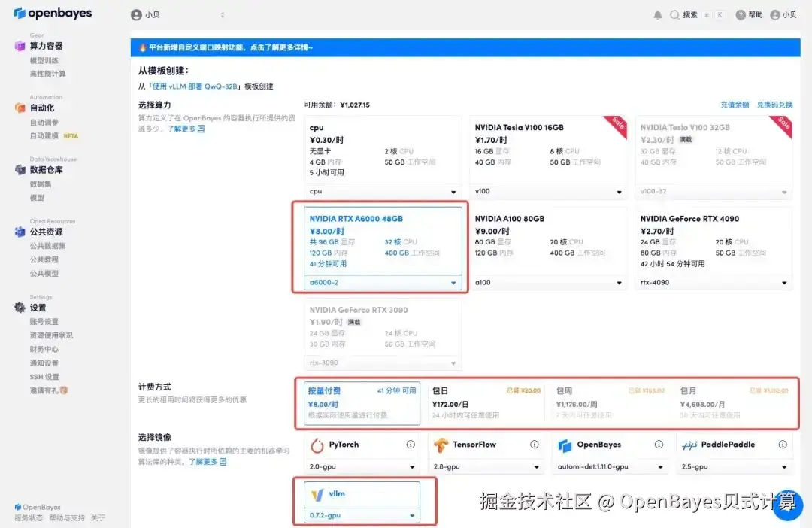Click the TensorFlow logo
This screenshot has height=528, width=812.
click(441, 445)
